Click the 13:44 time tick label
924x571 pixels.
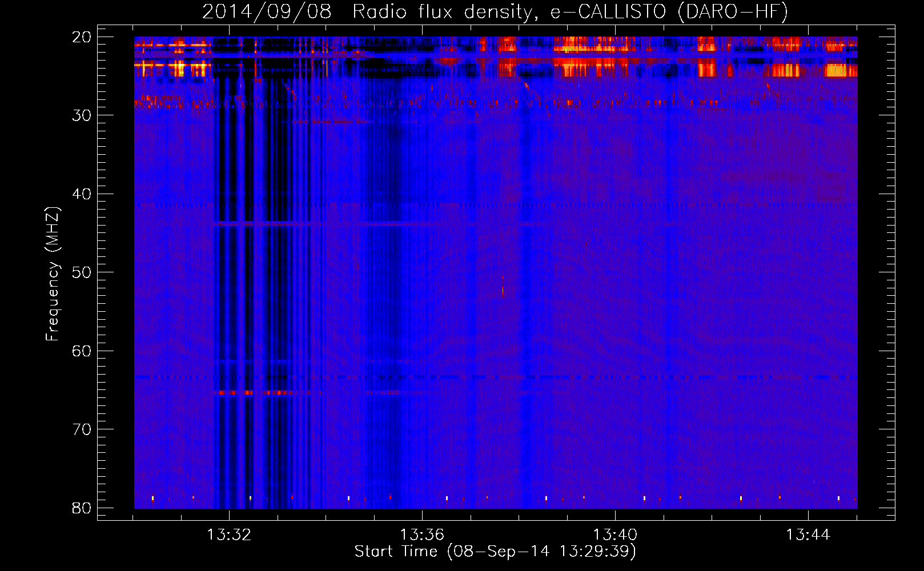808,535
